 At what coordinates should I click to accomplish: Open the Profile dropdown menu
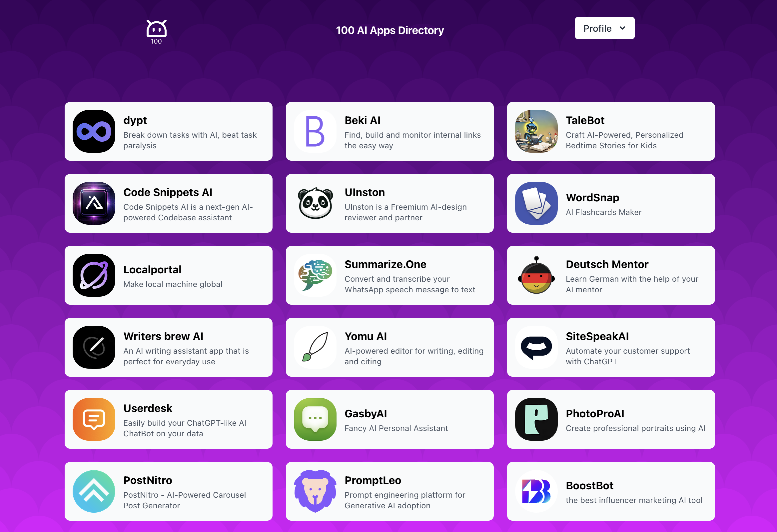pos(604,28)
